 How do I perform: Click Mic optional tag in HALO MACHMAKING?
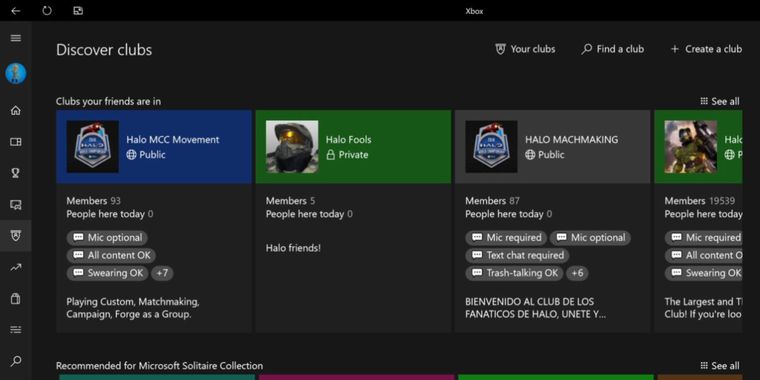[x=591, y=238]
